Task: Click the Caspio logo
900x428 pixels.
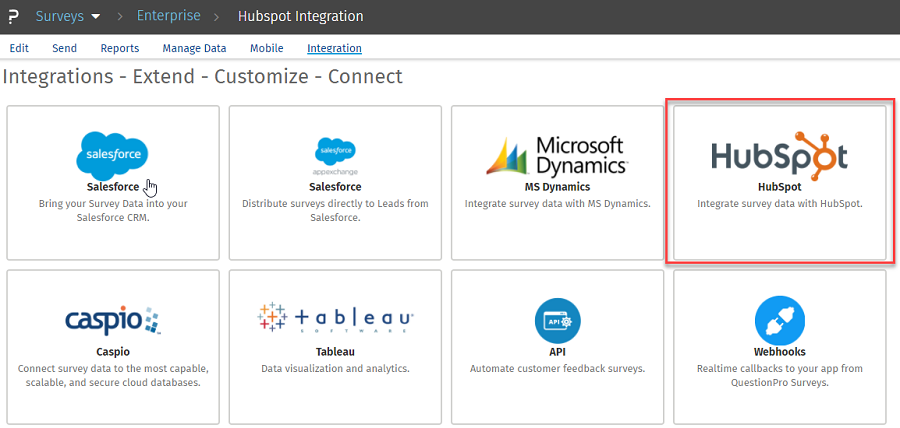Action: (112, 320)
